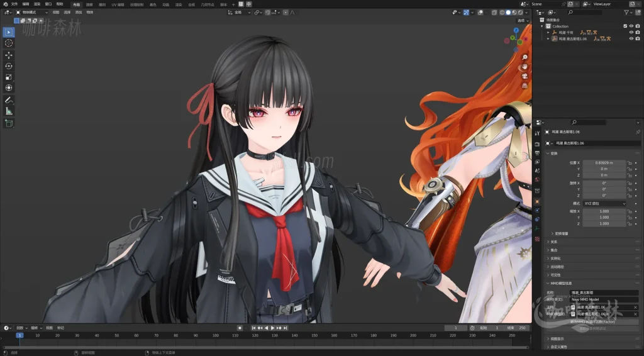Toggle camera view gizmo icon
Image resolution: width=644 pixels, height=356 pixels.
pos(525,76)
